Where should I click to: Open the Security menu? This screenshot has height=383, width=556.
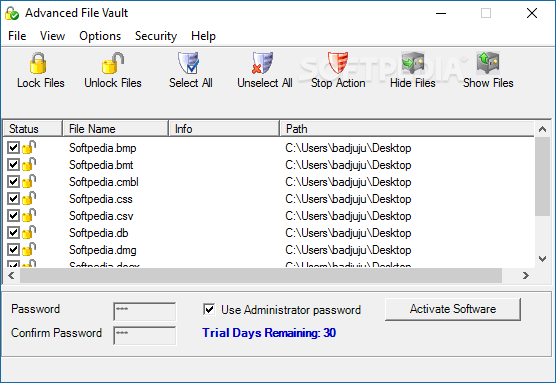pos(156,36)
